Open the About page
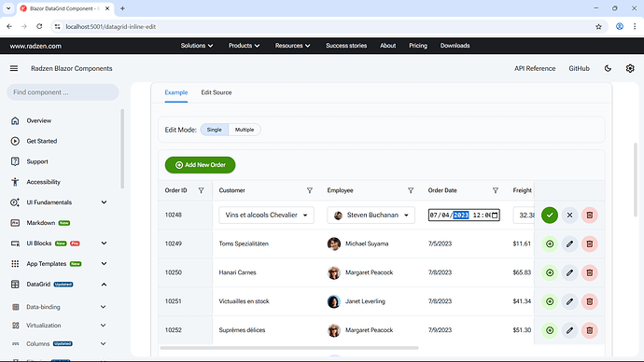This screenshot has width=644, height=362. click(x=387, y=46)
